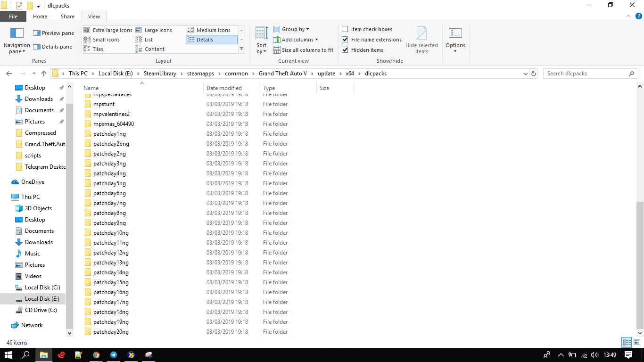This screenshot has height=362, width=644.
Task: Switch layout to Medium icons
Action: [x=209, y=30]
